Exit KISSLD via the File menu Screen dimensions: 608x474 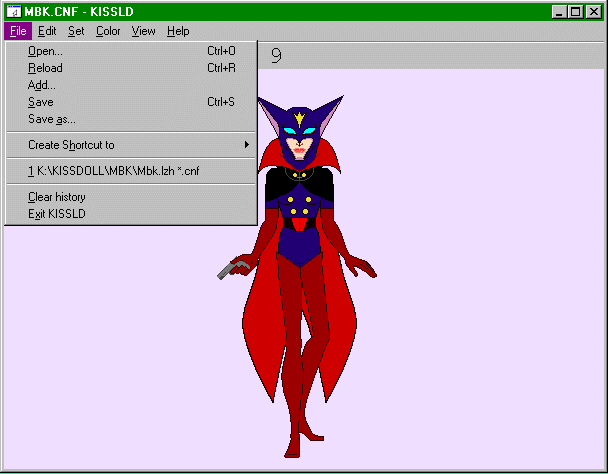pos(57,213)
